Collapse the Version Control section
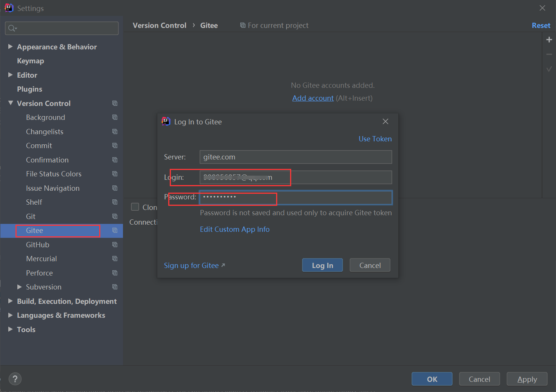Image resolution: width=556 pixels, height=392 pixels. (11, 103)
